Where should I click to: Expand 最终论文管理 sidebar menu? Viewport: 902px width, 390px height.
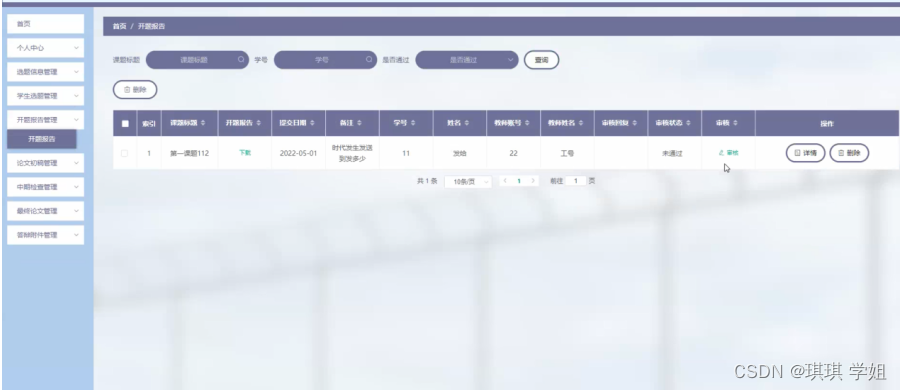coord(45,211)
